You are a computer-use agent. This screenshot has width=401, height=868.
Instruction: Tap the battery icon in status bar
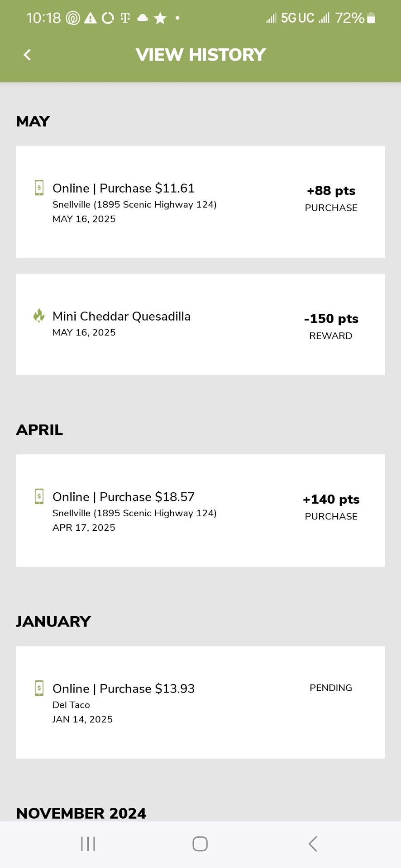pyautogui.click(x=371, y=18)
